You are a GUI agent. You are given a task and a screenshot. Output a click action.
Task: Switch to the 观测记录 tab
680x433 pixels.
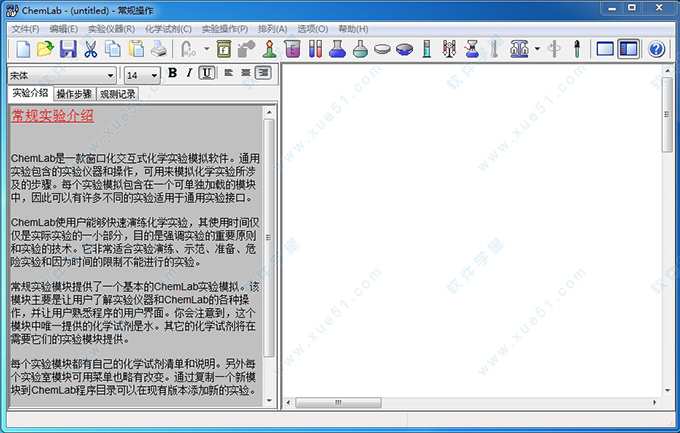click(x=118, y=94)
